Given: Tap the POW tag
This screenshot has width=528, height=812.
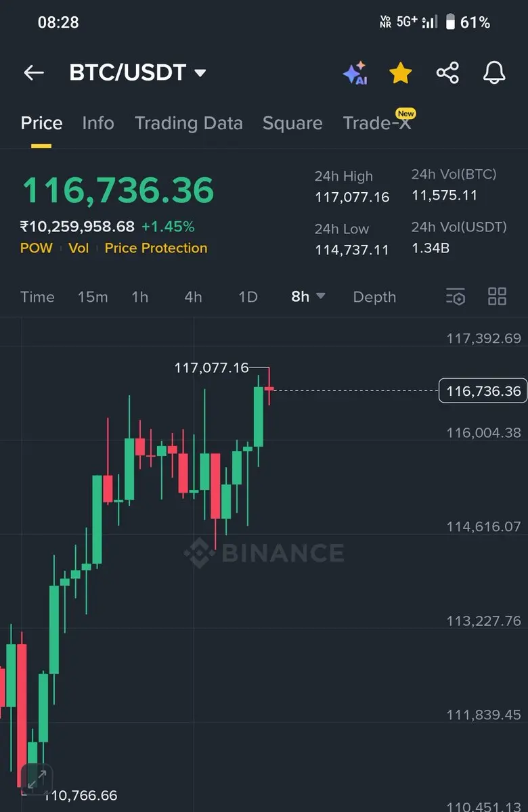Looking at the screenshot, I should pos(36,248).
